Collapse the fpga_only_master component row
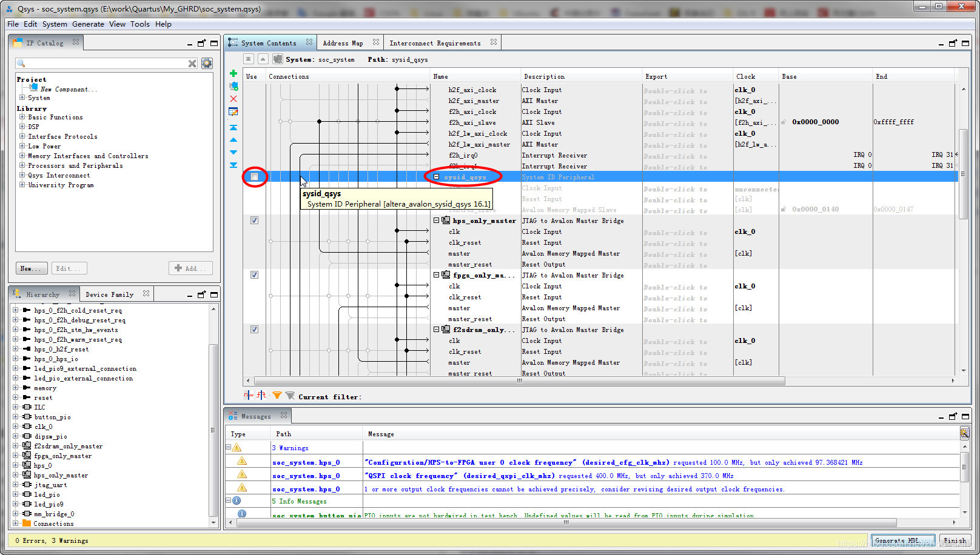Screen dimensions: 980x555 point(436,275)
